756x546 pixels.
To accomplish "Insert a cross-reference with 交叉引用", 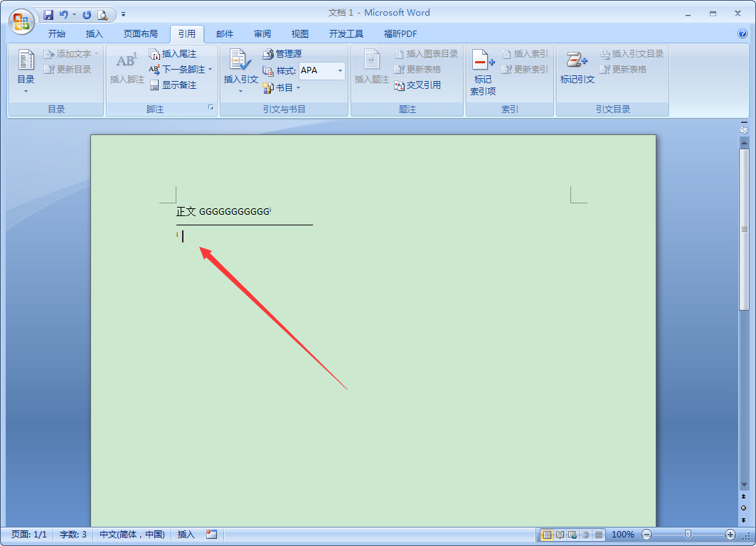I will tap(417, 85).
